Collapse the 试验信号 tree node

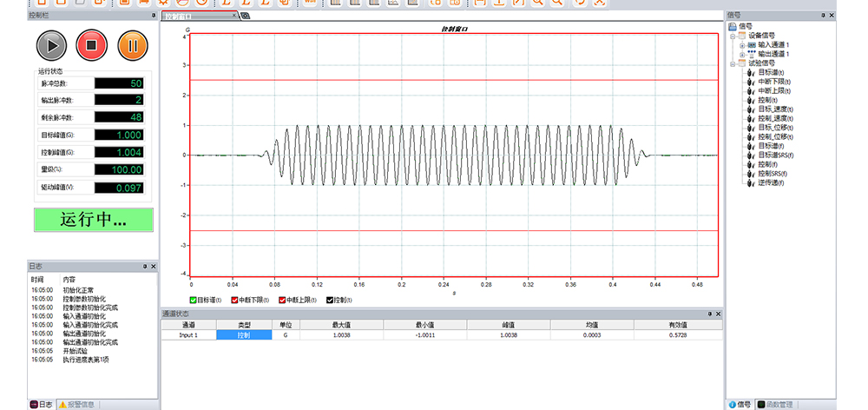click(733, 63)
